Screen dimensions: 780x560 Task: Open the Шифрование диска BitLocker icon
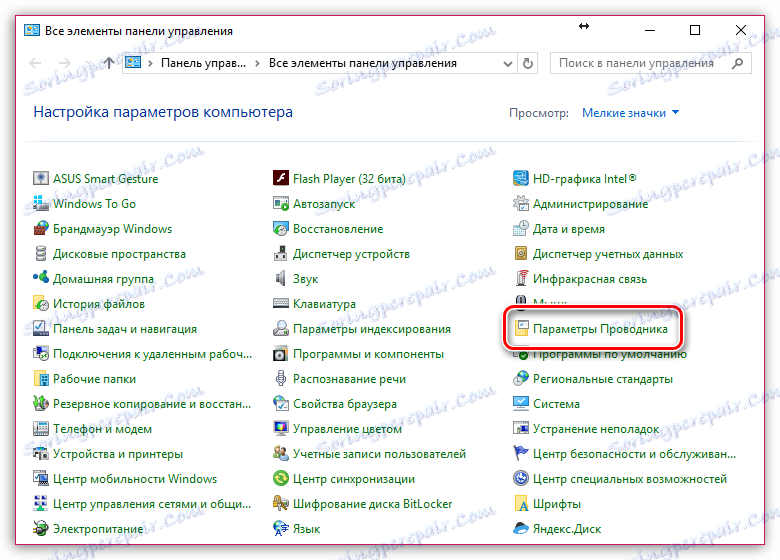tap(281, 503)
